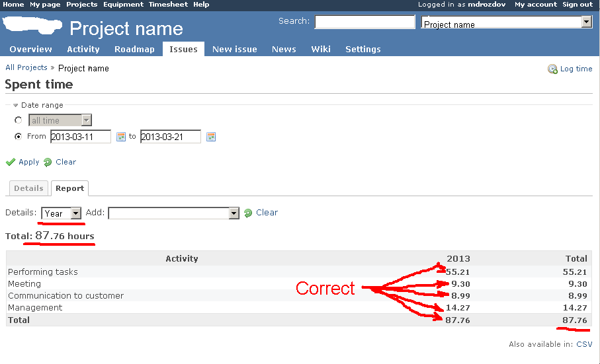This screenshot has height=364, width=600.
Task: Click the 'Total' column header
Action: pyautogui.click(x=576, y=258)
